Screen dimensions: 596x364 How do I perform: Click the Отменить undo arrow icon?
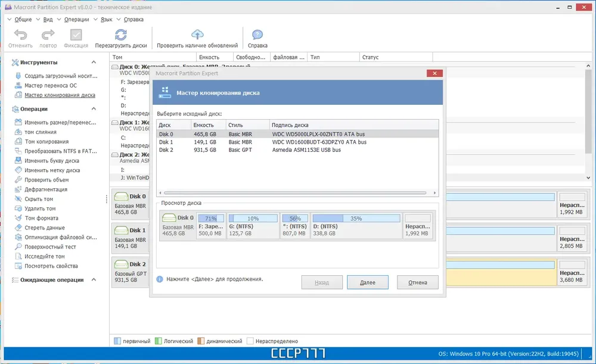coord(20,35)
